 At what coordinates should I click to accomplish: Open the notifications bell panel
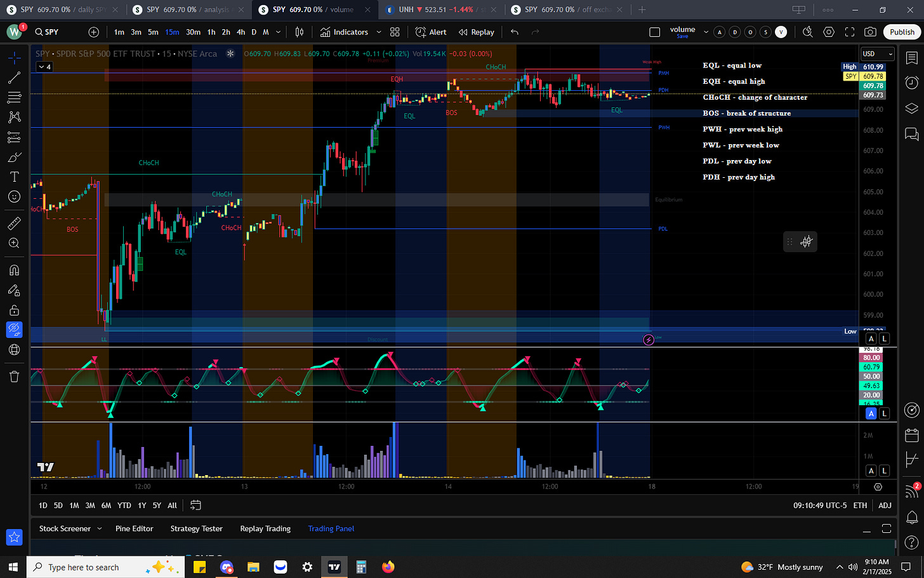[911, 516]
